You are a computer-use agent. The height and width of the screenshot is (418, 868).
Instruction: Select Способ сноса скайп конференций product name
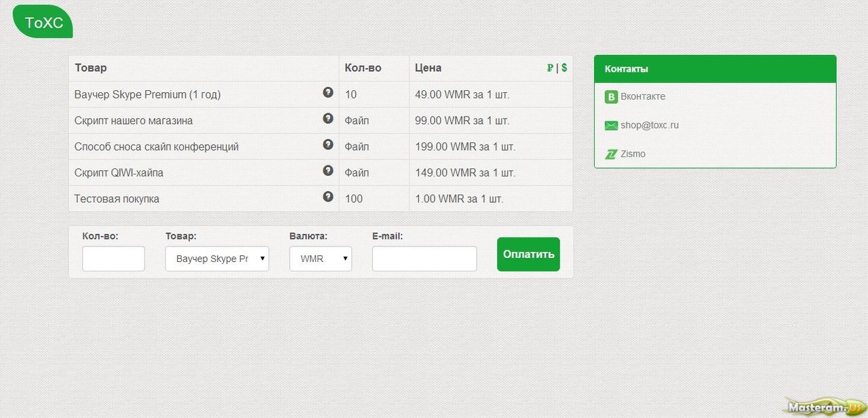[x=157, y=147]
